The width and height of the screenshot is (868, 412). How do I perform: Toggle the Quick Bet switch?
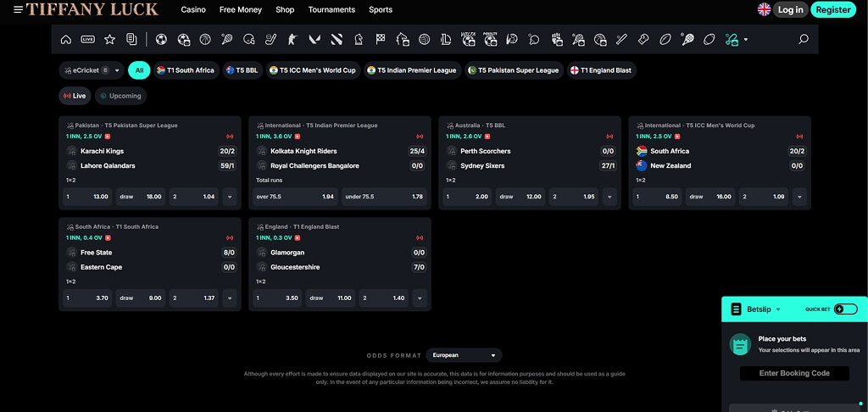(845, 309)
